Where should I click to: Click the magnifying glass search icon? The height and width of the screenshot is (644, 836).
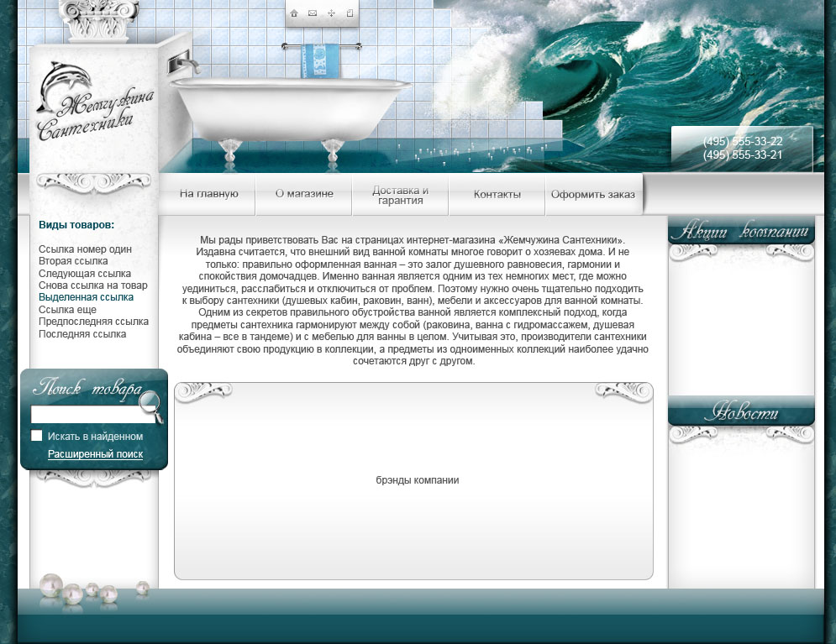click(151, 407)
